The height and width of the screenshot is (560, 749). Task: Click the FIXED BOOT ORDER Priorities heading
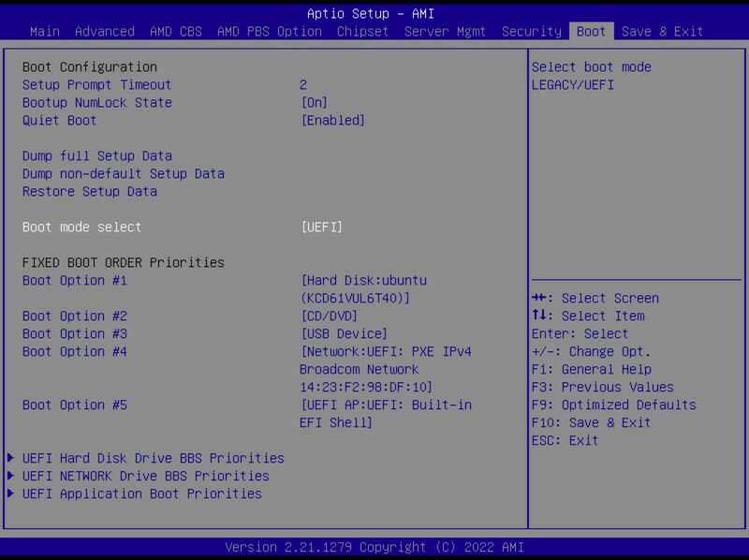[124, 262]
